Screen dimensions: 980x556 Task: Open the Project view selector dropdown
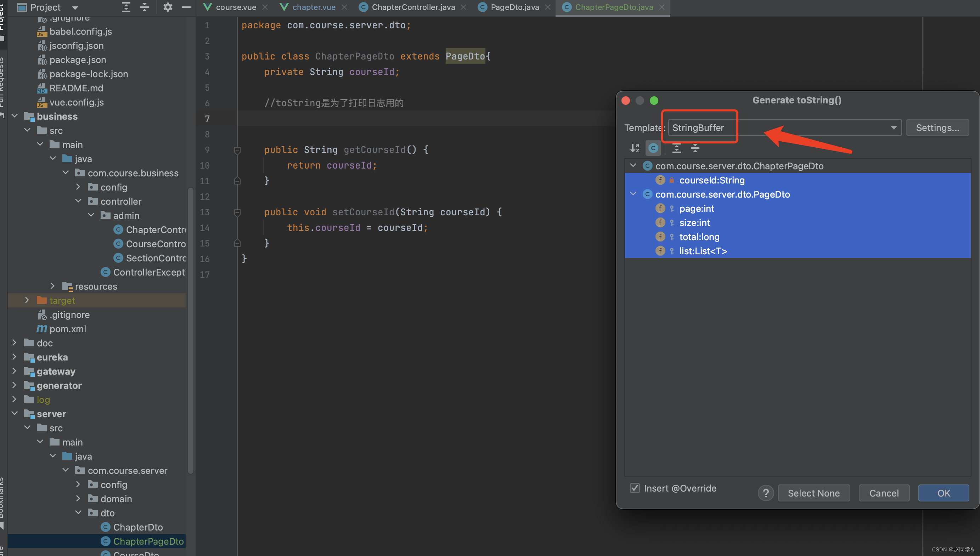tap(75, 7)
